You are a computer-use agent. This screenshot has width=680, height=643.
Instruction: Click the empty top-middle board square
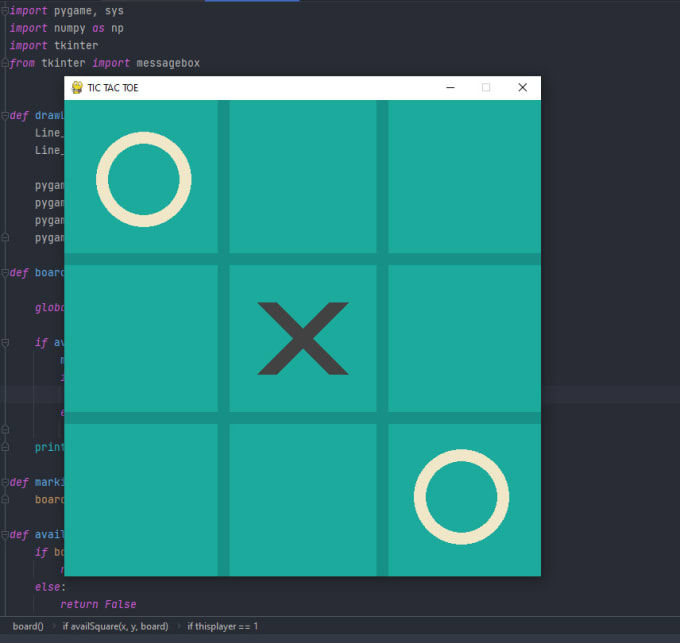[x=303, y=176]
